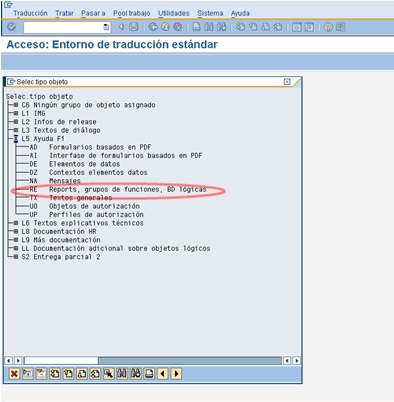Click the red Cancel icon in main toolbar
Screen dimensions: 394x402
(x=178, y=27)
